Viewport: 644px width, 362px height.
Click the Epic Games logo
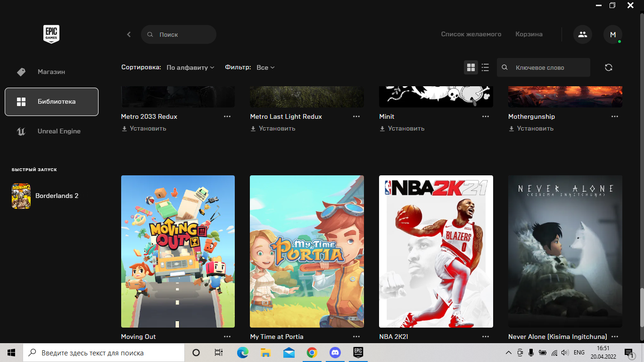pos(51,34)
